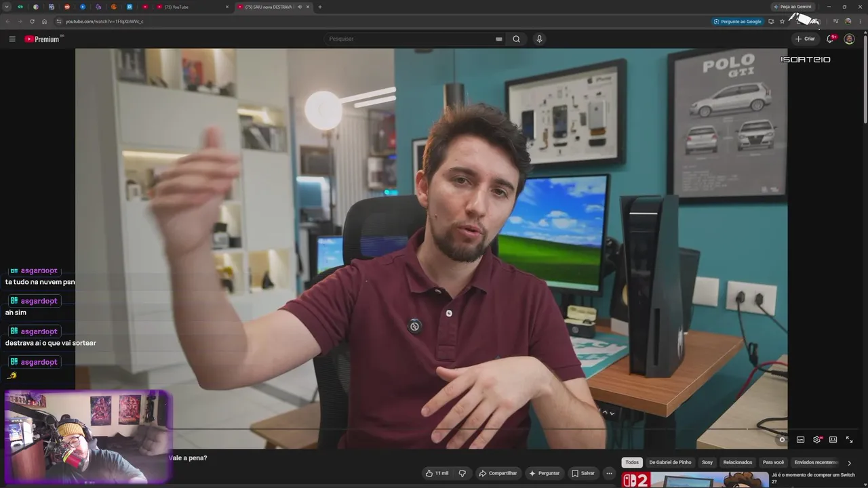
Task: Open 'Já é o momento de comprar um Switch 2?'
Action: pyautogui.click(x=813, y=478)
